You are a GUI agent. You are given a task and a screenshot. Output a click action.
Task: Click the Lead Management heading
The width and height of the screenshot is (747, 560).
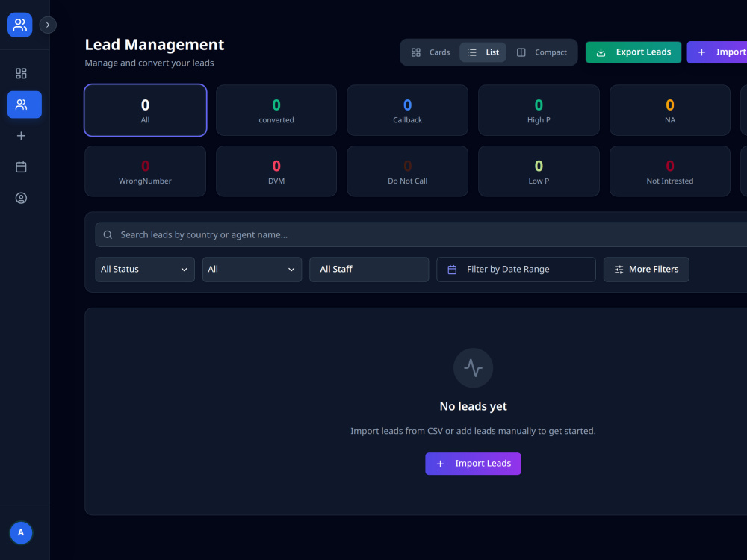[x=155, y=45]
